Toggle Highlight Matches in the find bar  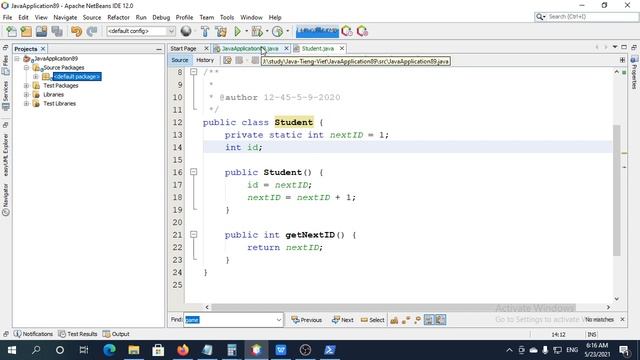pos(429,320)
